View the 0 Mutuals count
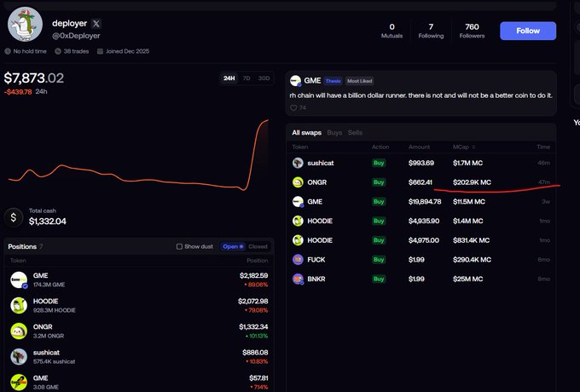The width and height of the screenshot is (580, 392). tap(391, 31)
